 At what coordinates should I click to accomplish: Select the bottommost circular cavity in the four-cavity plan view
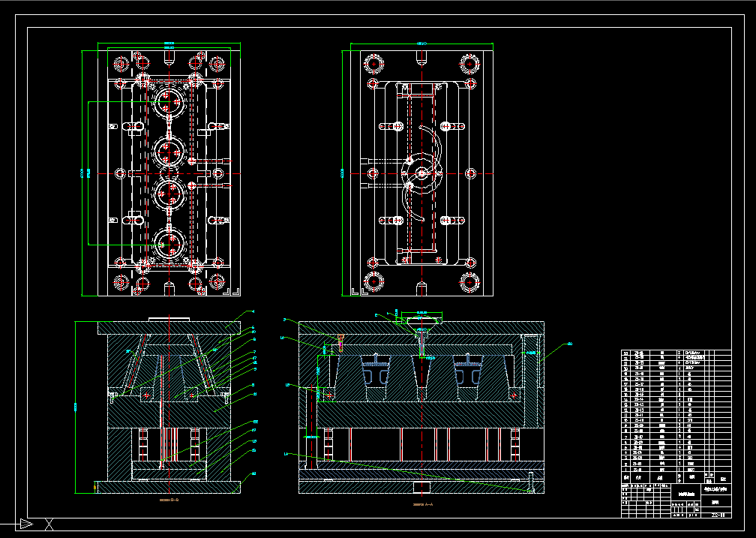(169, 245)
